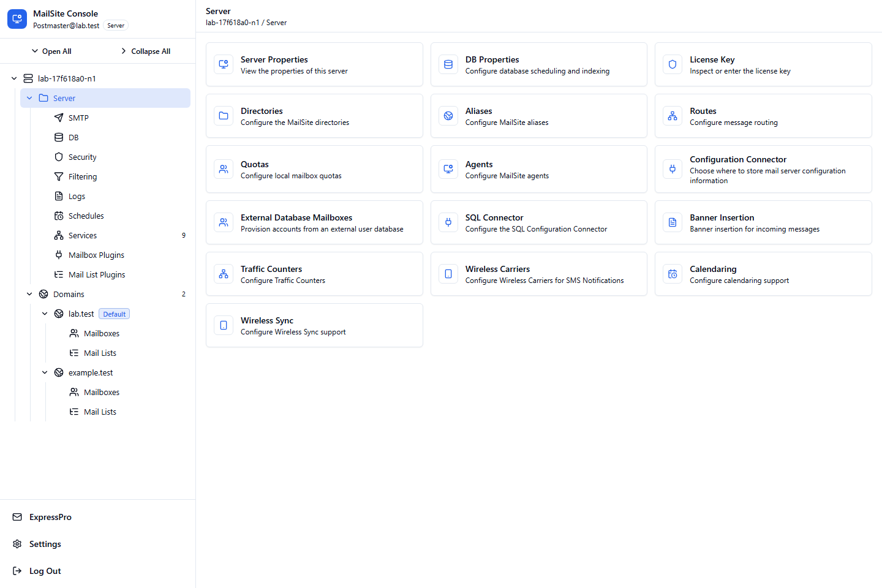The height and width of the screenshot is (588, 882).
Task: Click the Services network icon in sidebar
Action: point(59,235)
